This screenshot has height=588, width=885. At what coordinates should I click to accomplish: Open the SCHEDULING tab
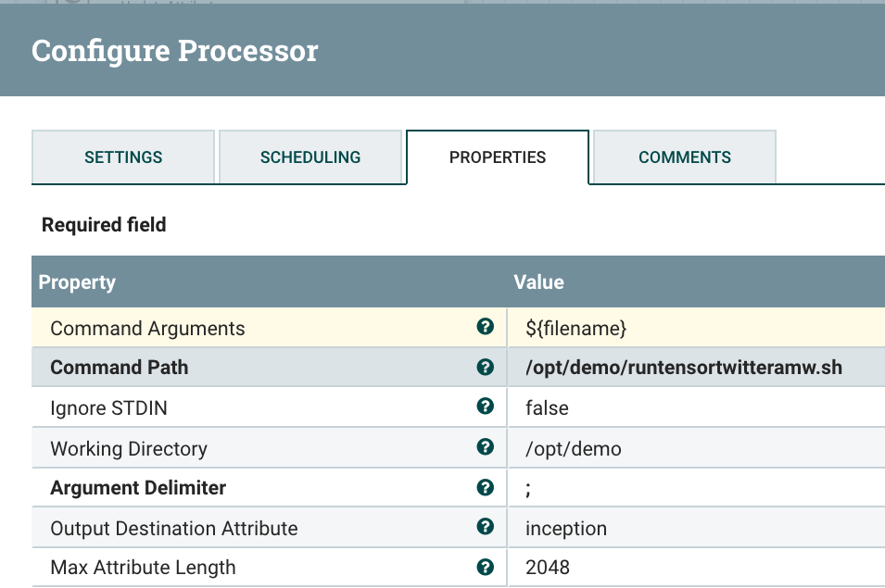point(311,157)
